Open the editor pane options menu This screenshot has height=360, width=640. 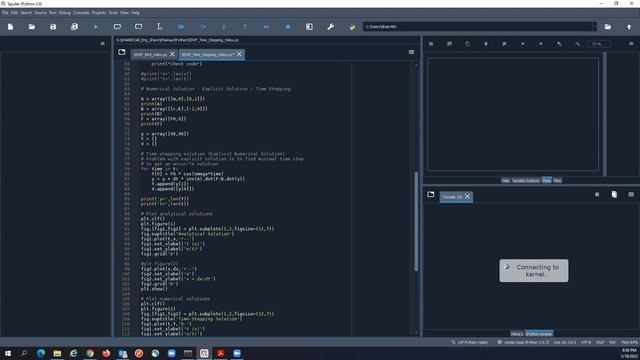pos(411,52)
